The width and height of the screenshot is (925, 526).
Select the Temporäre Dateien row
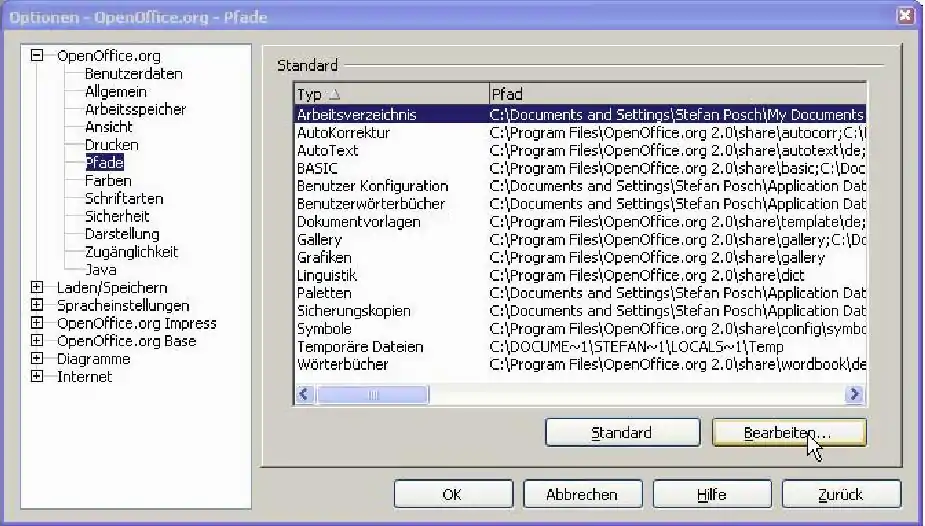pos(580,346)
